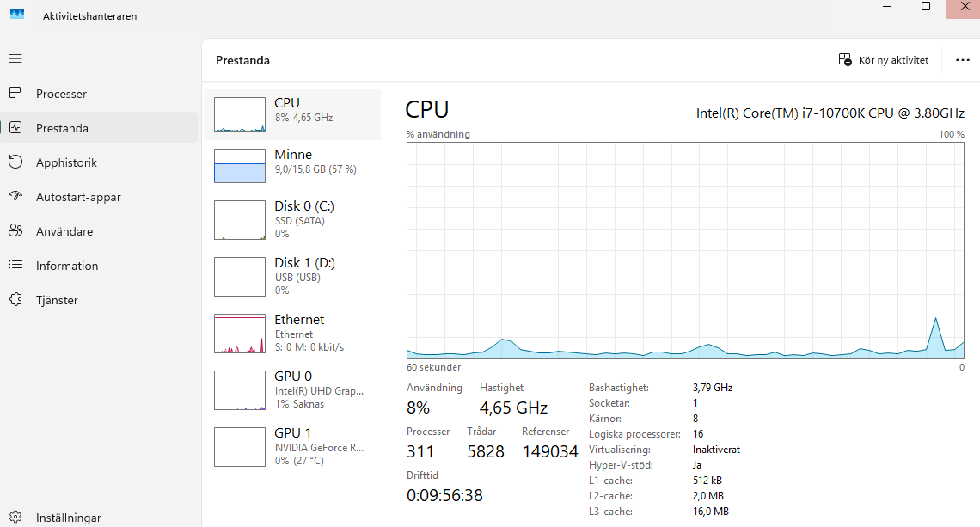Viewport: 980px width, 527px height.
Task: Click the Logiska processorer value 16
Action: click(x=698, y=434)
